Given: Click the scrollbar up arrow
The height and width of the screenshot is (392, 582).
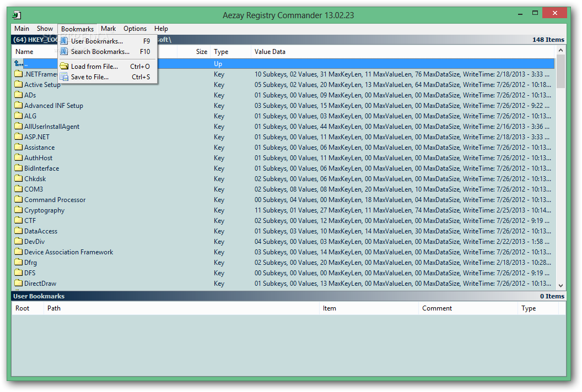Looking at the screenshot, I should tap(561, 50).
